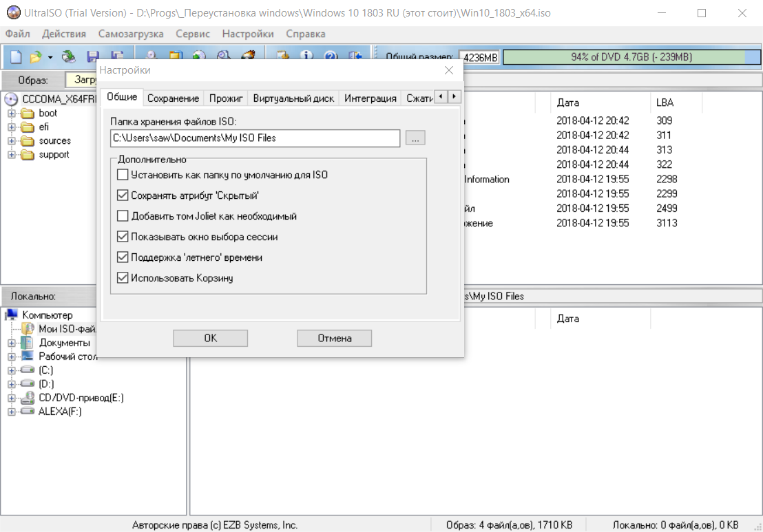Switch to the Интеграция tab
763x532 pixels.
coord(370,98)
